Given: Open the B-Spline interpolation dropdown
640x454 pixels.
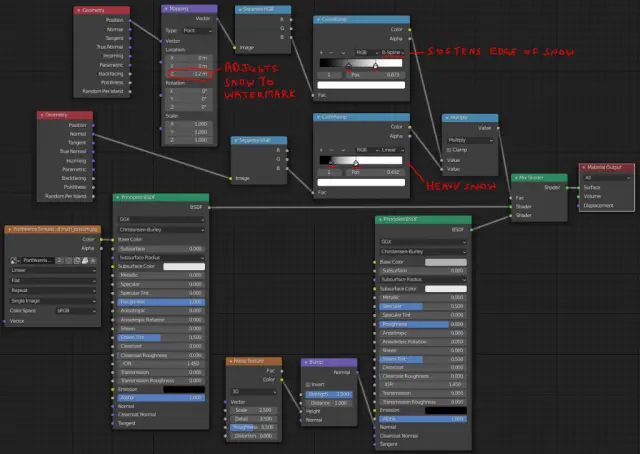Looking at the screenshot, I should coord(392,53).
